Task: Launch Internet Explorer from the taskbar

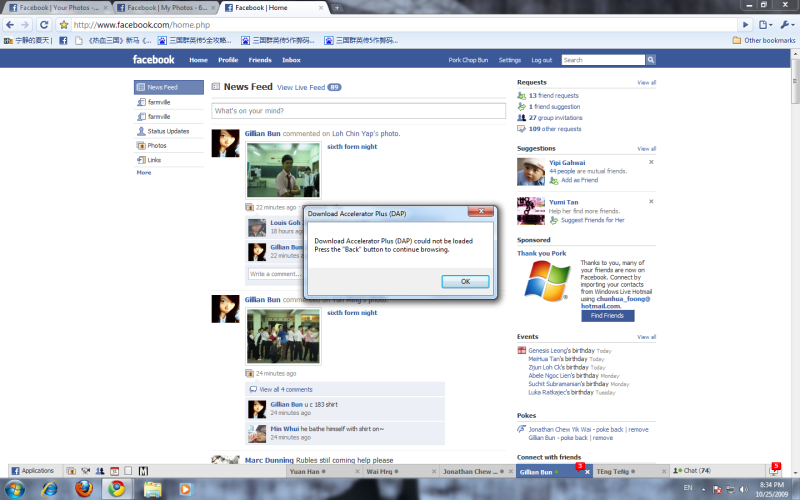Action: tap(49, 489)
